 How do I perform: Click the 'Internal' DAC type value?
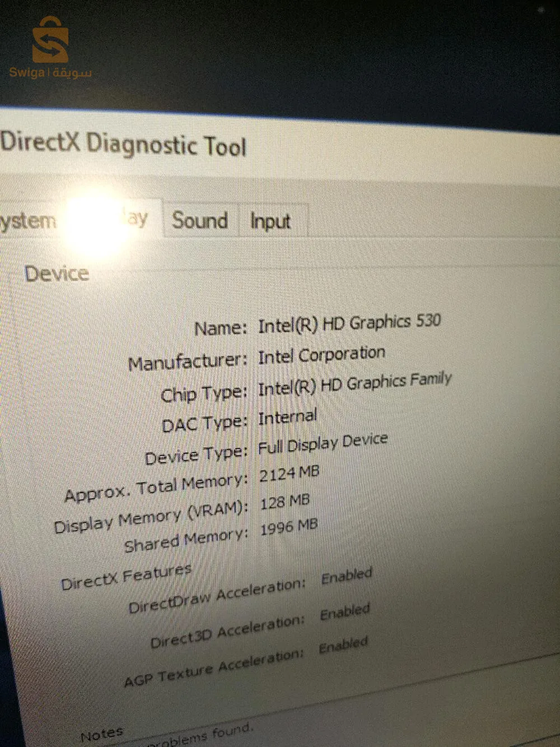point(287,417)
